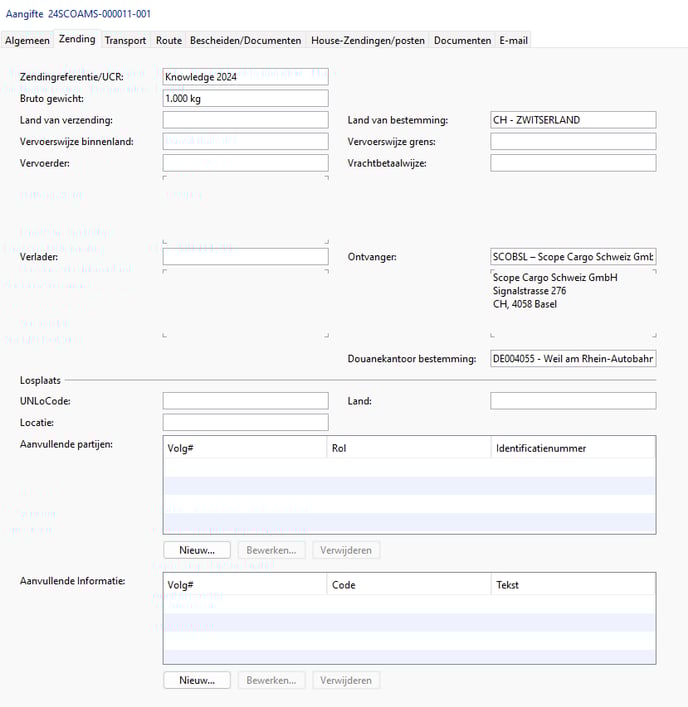Open the Route tab

coord(169,41)
